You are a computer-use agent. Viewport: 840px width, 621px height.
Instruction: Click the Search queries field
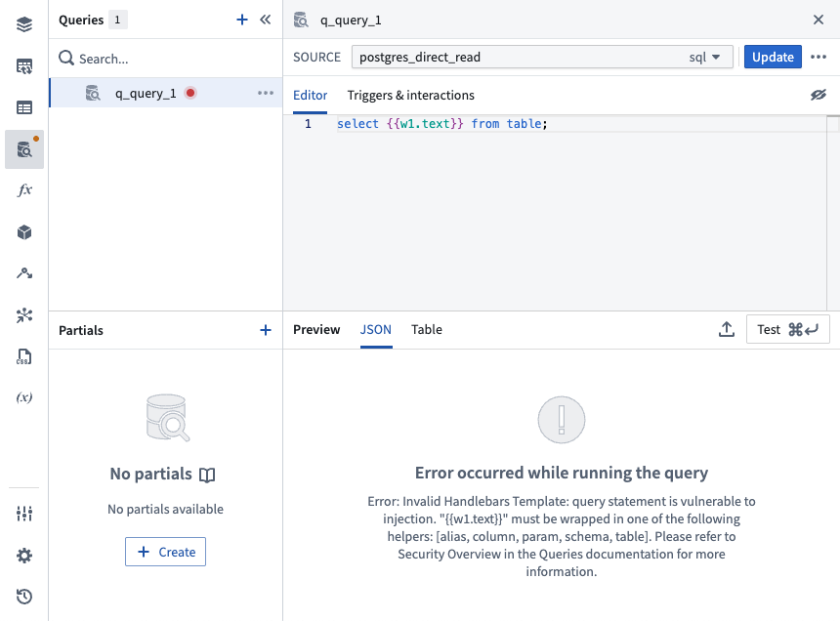click(x=166, y=59)
